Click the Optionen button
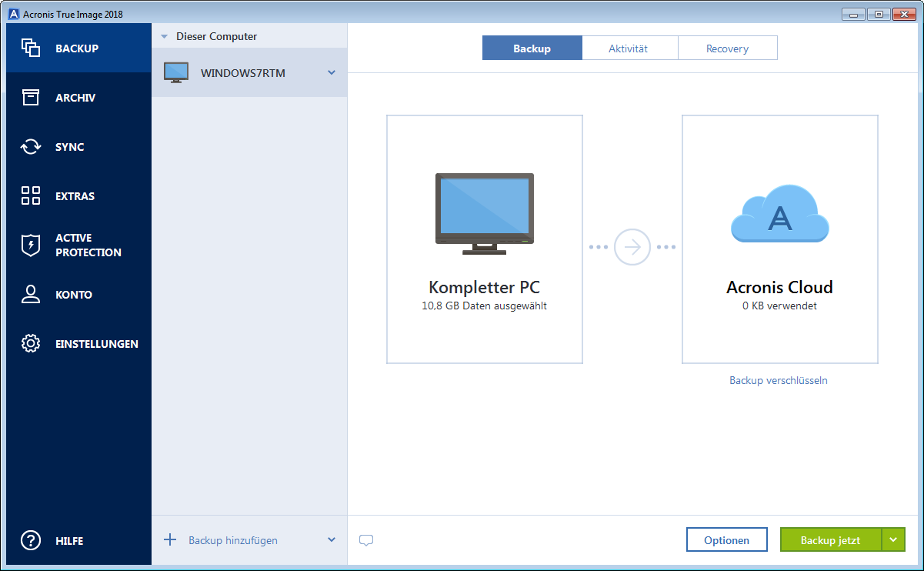Screen dimensions: 924x571 click(x=726, y=540)
